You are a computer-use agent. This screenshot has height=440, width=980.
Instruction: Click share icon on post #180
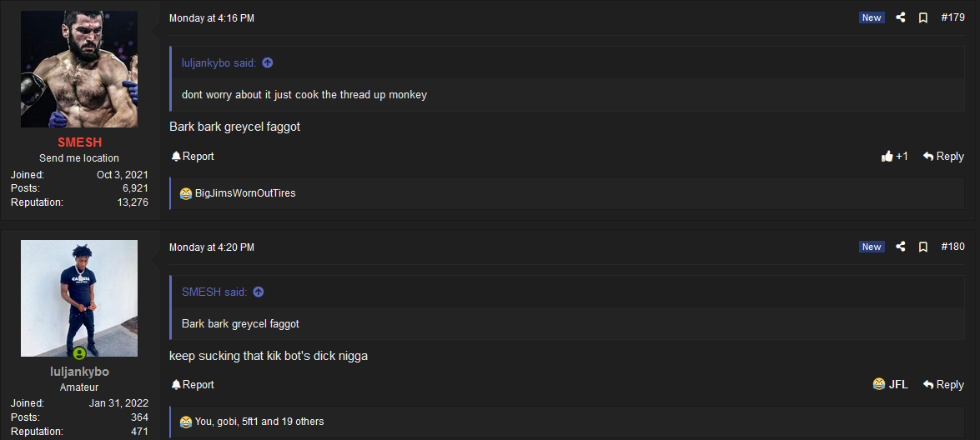click(x=901, y=247)
